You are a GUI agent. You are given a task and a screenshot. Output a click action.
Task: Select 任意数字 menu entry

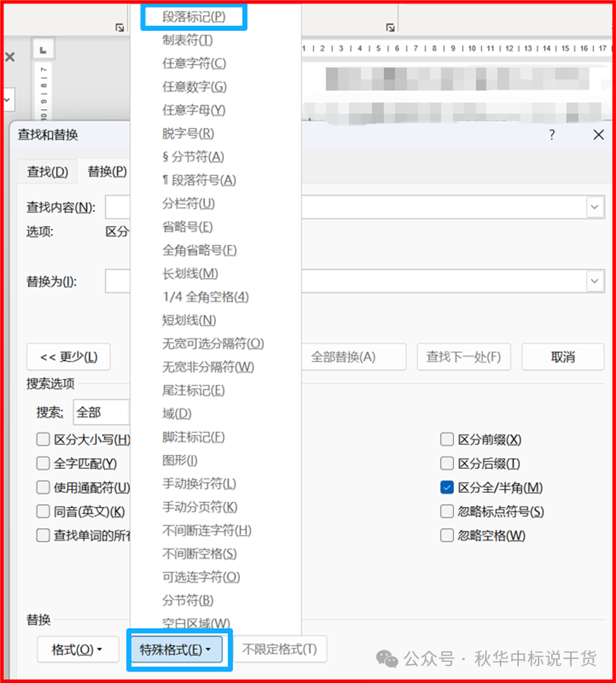pyautogui.click(x=194, y=87)
